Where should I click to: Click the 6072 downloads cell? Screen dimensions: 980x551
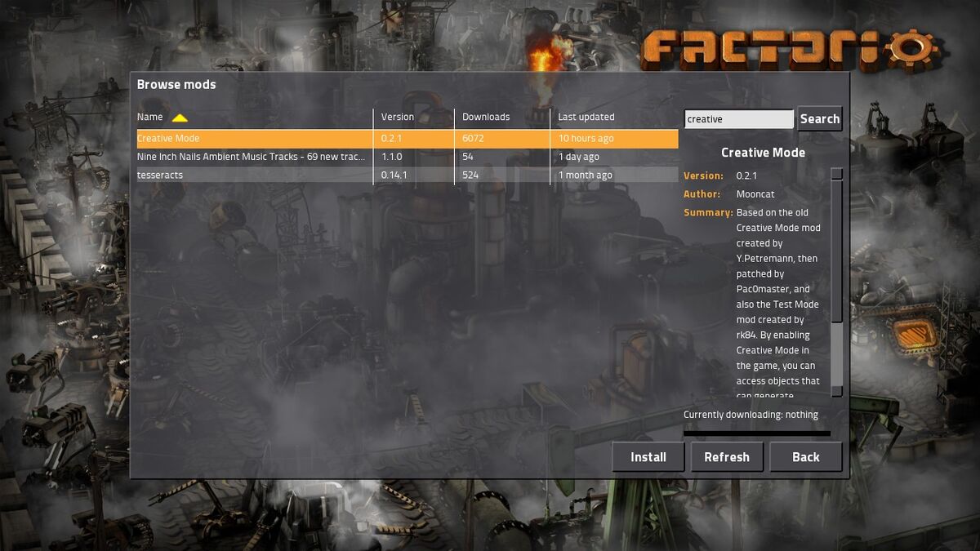click(474, 139)
